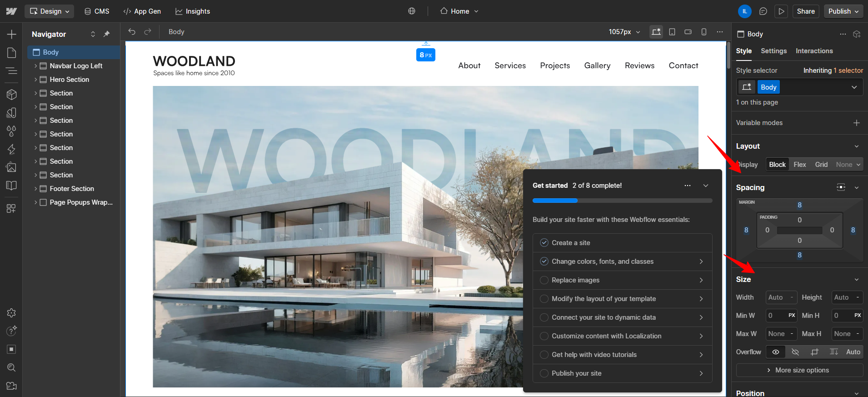Click the Share button

coord(806,11)
